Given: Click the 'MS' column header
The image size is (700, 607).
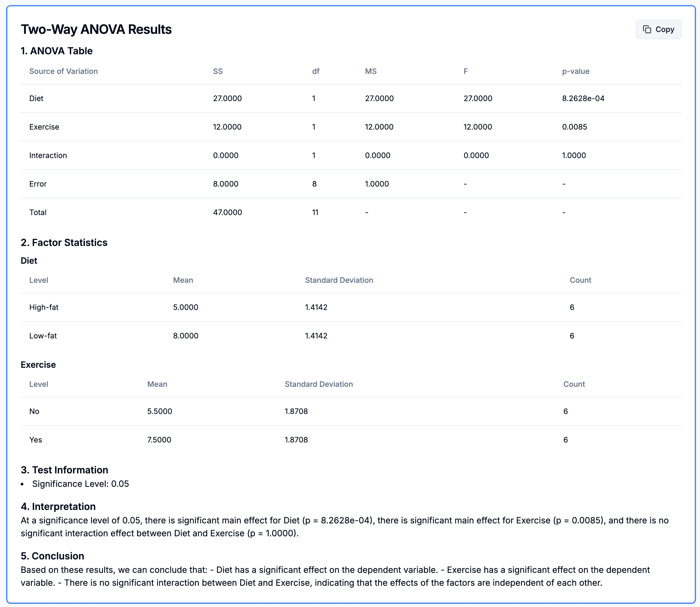Looking at the screenshot, I should [371, 71].
